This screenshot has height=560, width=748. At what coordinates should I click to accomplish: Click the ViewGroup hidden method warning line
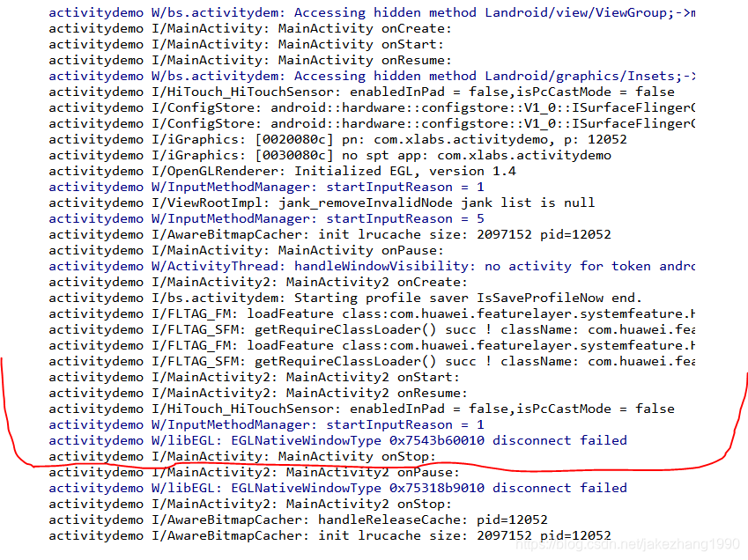[x=372, y=13]
